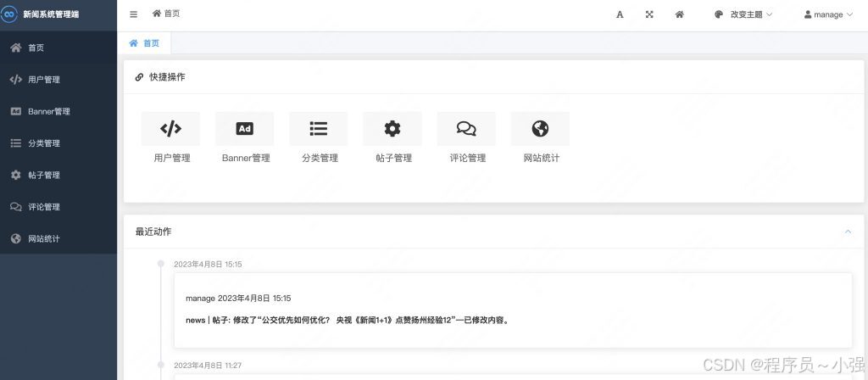Click the user avatar icon beside manage
This screenshot has width=868, height=380.
click(x=808, y=14)
